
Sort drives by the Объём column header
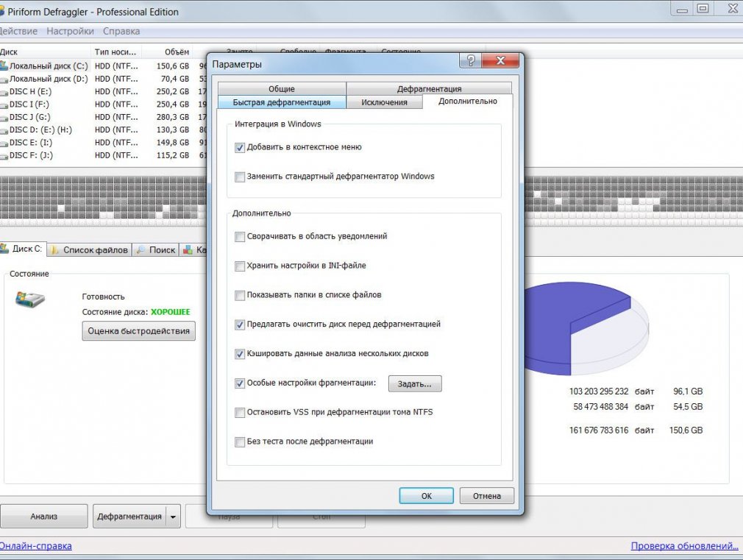[x=167, y=52]
